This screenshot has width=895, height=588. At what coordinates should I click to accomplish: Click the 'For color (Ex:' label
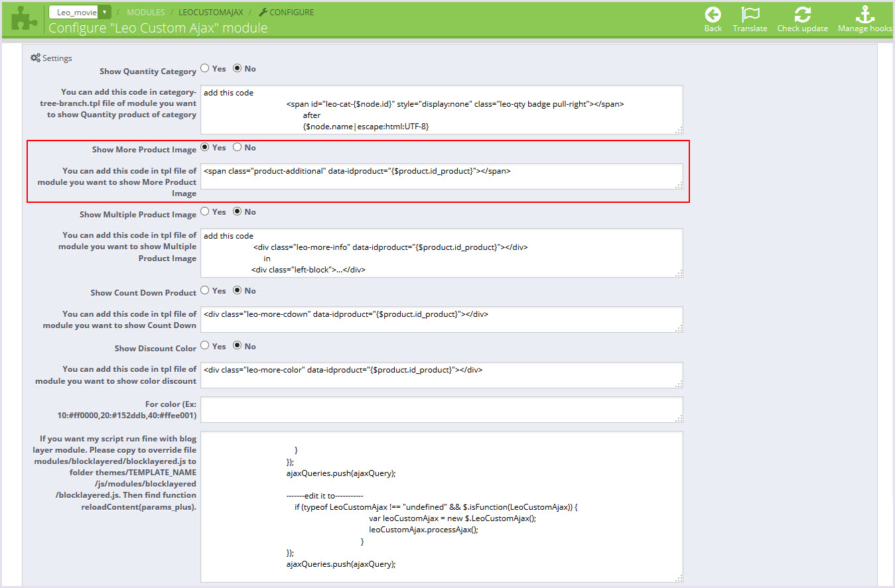pos(171,404)
